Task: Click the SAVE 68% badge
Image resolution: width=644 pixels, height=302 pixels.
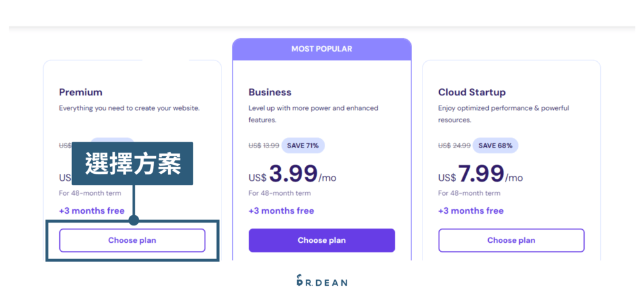Action: [x=495, y=146]
